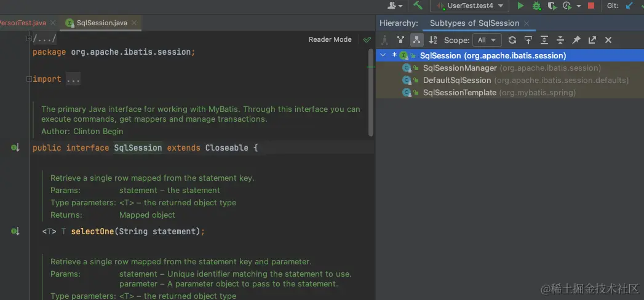644x300 pixels.
Task: Collapse all nodes in the hierarchy
Action: 560,40
